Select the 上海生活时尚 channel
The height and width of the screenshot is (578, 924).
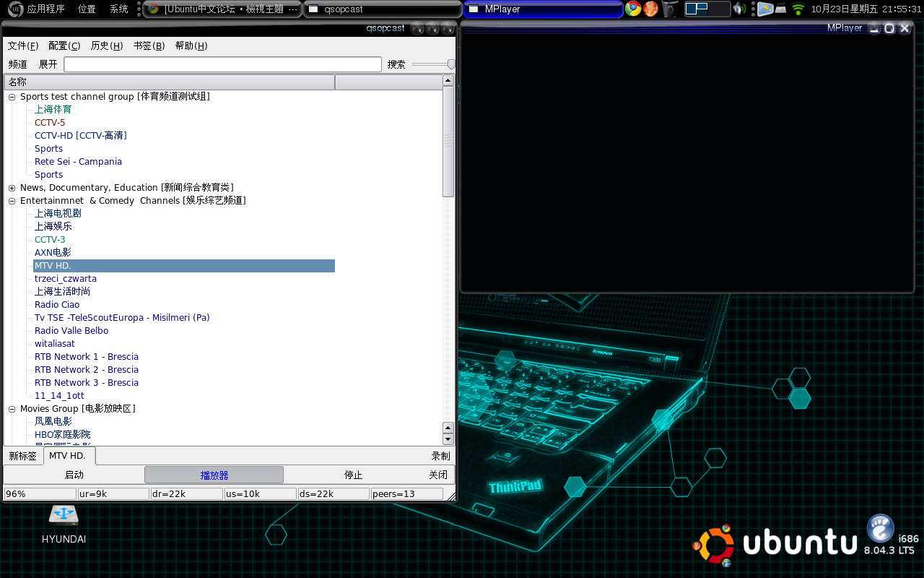(x=63, y=292)
